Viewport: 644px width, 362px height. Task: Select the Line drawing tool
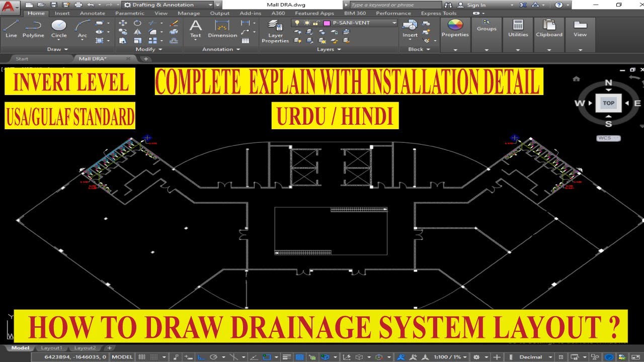pyautogui.click(x=11, y=29)
